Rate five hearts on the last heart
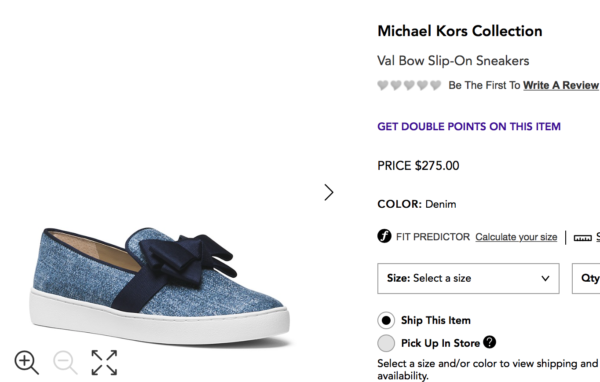The image size is (600, 382). click(x=435, y=85)
